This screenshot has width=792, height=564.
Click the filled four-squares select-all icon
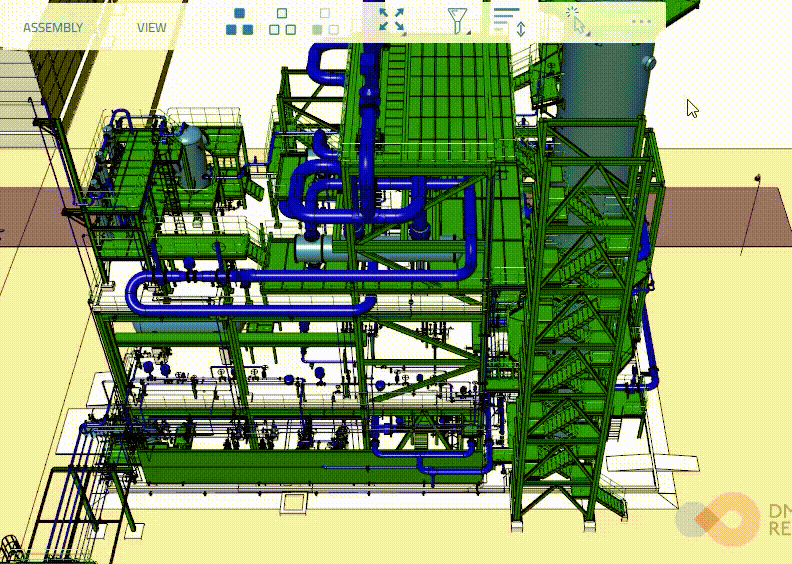click(239, 21)
